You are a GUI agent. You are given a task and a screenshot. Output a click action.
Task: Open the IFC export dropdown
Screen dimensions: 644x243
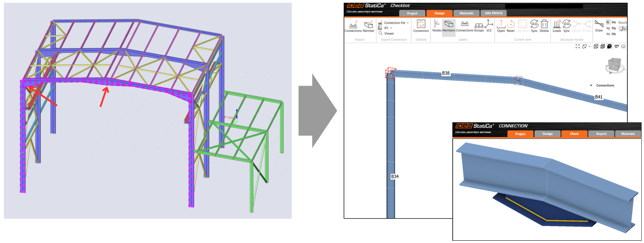[385, 28]
